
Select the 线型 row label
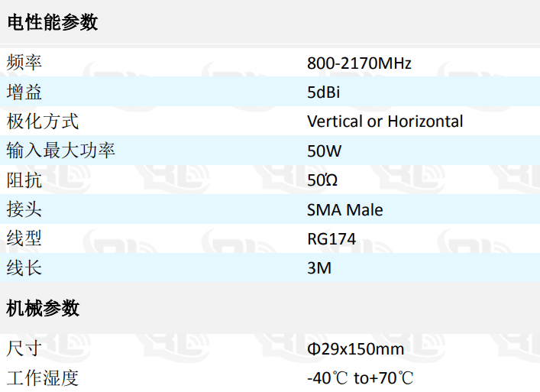pyautogui.click(x=24, y=238)
